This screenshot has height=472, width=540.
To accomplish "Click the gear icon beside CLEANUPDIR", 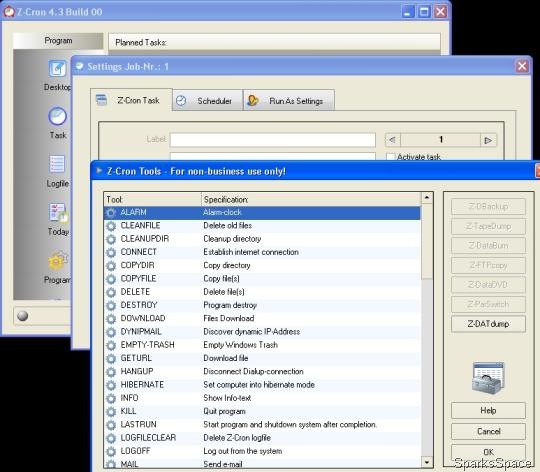I will point(111,239).
